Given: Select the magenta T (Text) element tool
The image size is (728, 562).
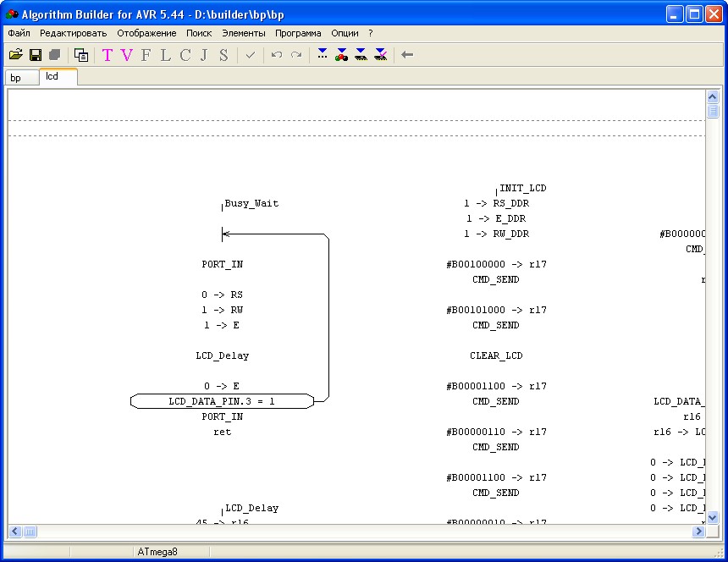Looking at the screenshot, I should (108, 55).
